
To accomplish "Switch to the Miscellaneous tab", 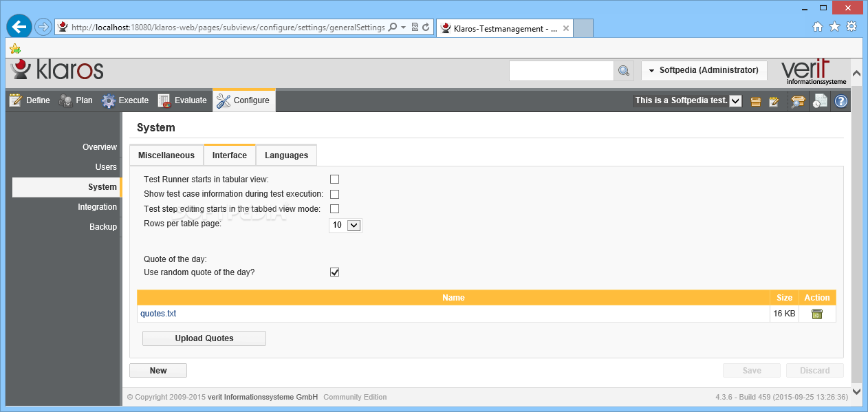I will click(x=166, y=155).
